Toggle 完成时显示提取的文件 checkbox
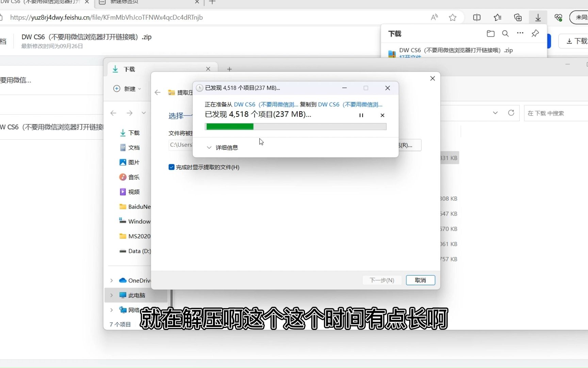Screen dimensions: 588x368 pyautogui.click(x=171, y=167)
